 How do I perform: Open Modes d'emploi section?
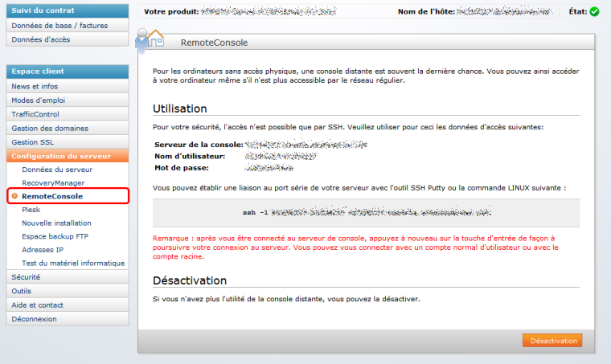68,100
